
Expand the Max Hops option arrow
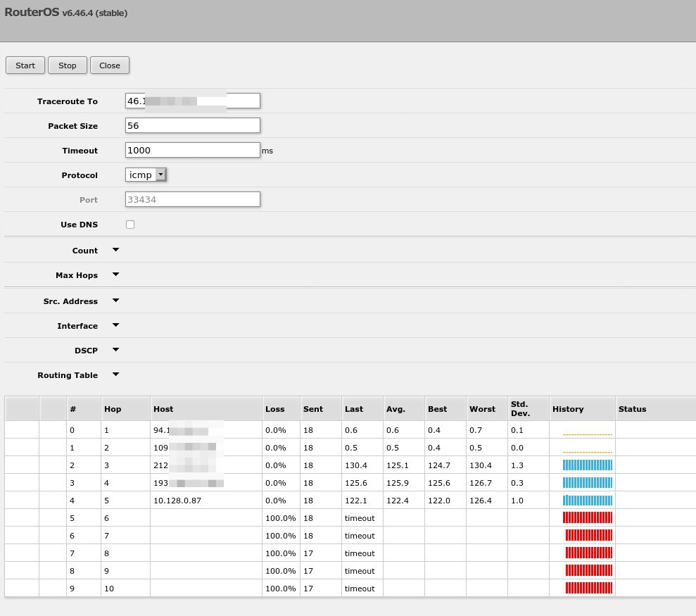click(116, 275)
